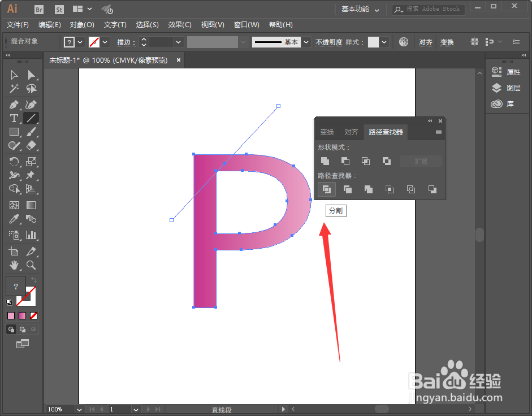
Task: Open the 图层 layers panel
Action: coord(506,88)
